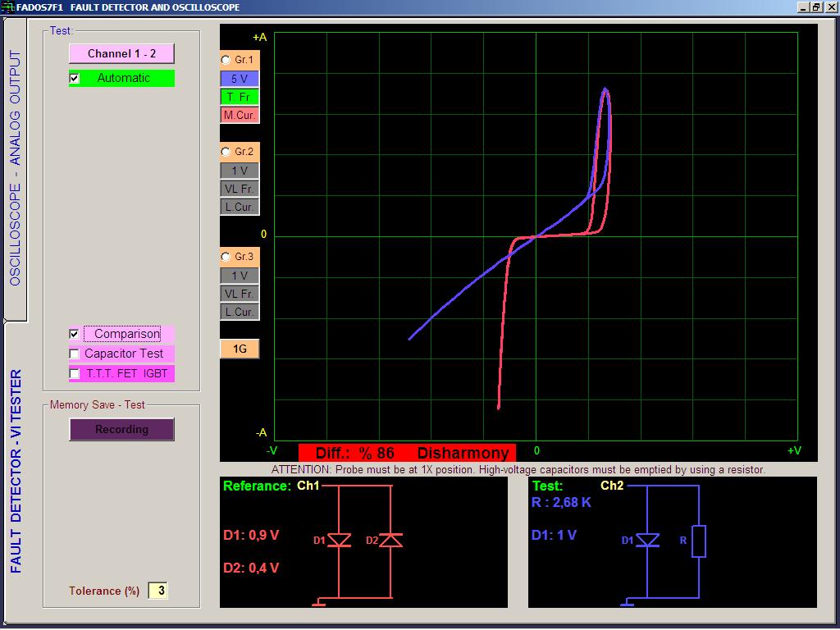Click the Channel 1 - 2 button
This screenshot has width=840, height=630.
coord(121,53)
